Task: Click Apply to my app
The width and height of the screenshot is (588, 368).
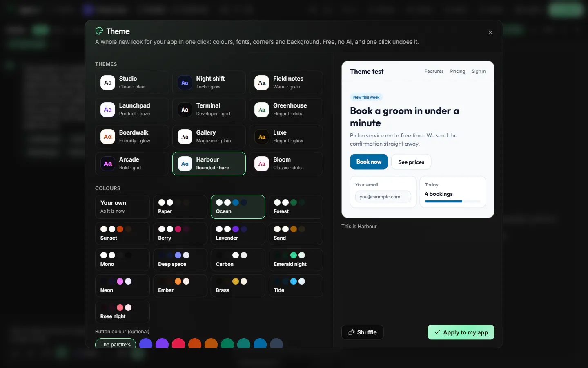Action: tap(461, 332)
